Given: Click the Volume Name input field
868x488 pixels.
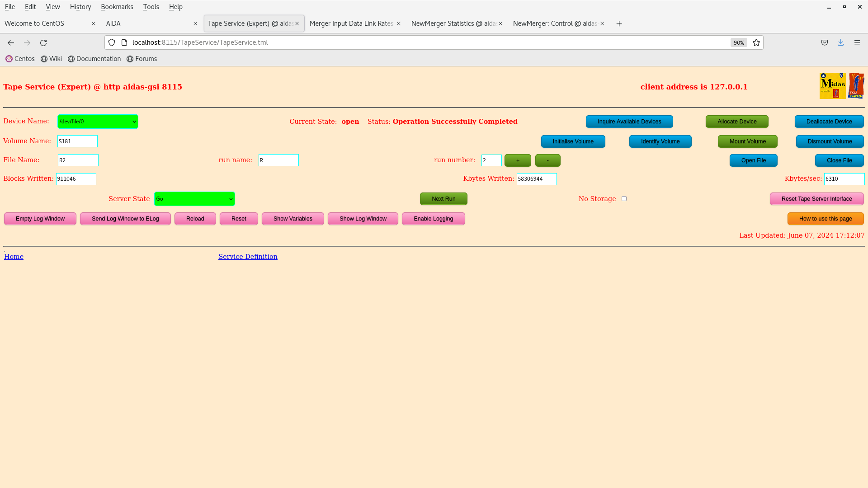Looking at the screenshot, I should tap(77, 141).
